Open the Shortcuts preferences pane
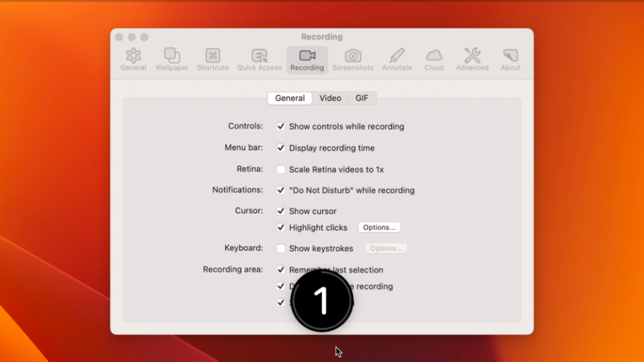The image size is (644, 362). [x=213, y=60]
